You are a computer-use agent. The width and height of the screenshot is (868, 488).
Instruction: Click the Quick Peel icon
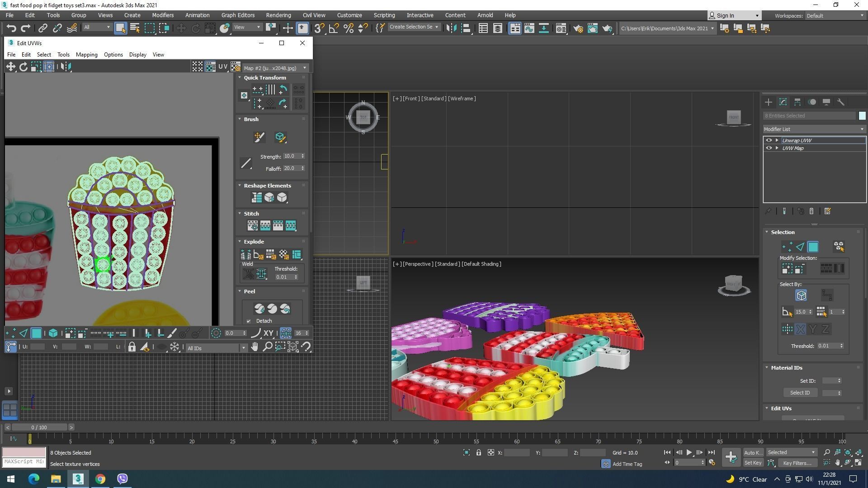click(x=259, y=309)
